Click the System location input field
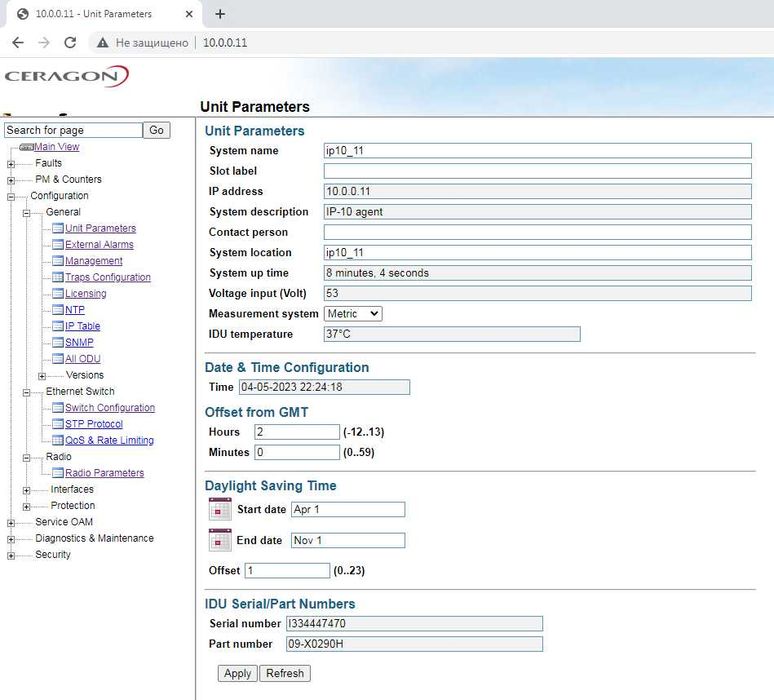This screenshot has height=700, width=774. (538, 252)
